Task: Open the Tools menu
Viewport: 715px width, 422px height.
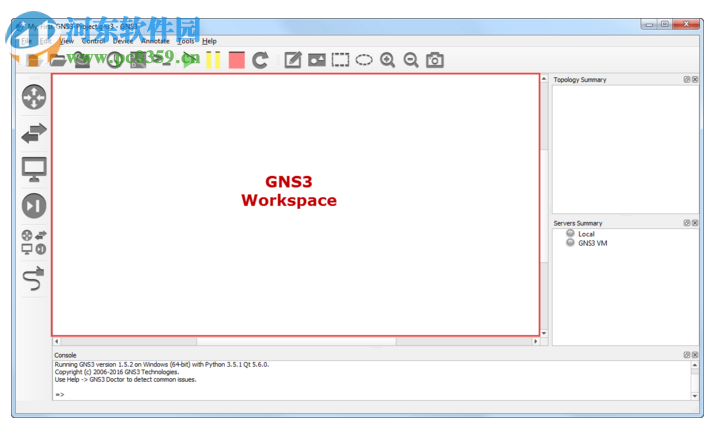Action: tap(186, 41)
